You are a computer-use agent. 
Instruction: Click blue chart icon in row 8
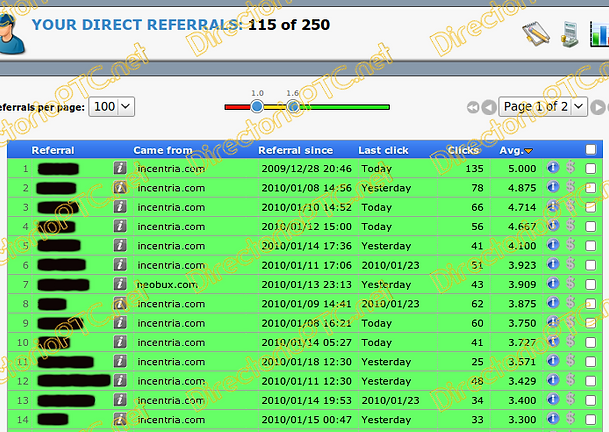[553, 303]
